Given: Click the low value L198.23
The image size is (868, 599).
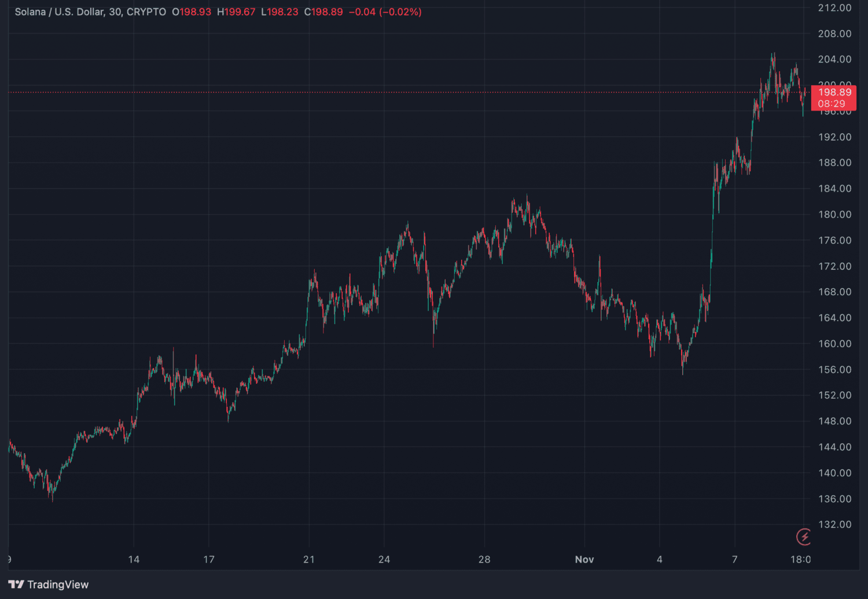Looking at the screenshot, I should (x=279, y=12).
